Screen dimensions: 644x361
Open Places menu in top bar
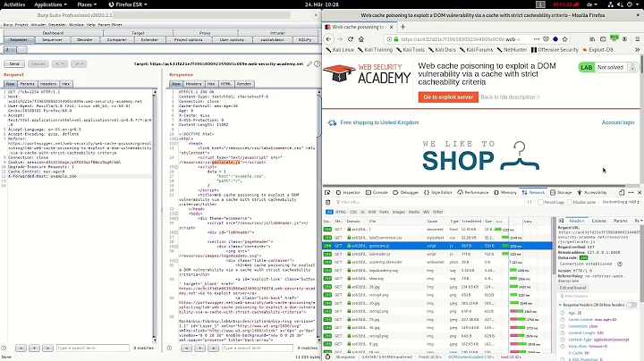[87, 4]
